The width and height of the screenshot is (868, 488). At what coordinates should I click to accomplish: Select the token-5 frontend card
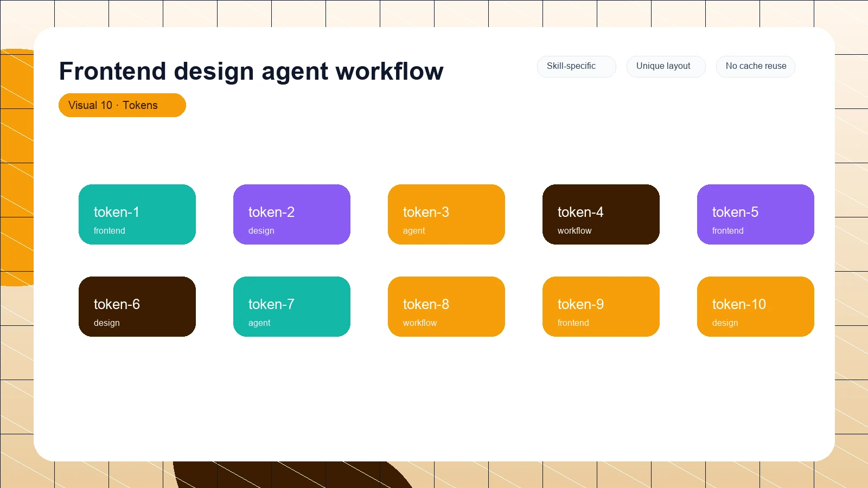pos(756,214)
